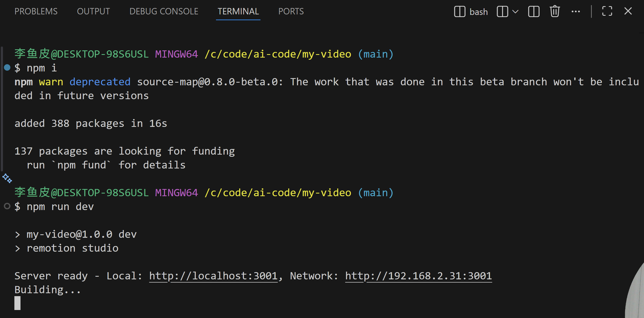644x318 pixels.
Task: Click the split icon left of the trash
Action: 534,11
